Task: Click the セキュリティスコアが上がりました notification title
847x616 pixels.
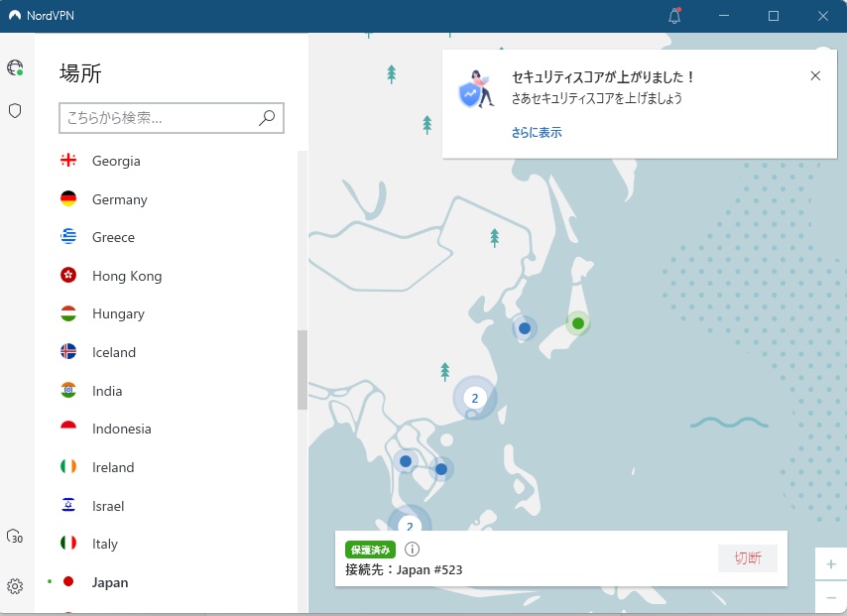Action: [x=602, y=76]
